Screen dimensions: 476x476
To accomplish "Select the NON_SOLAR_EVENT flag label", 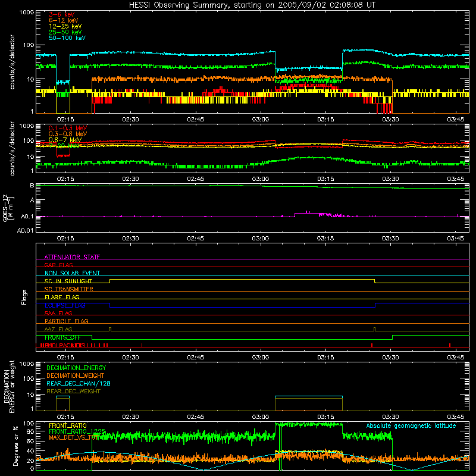I will click(72, 273).
